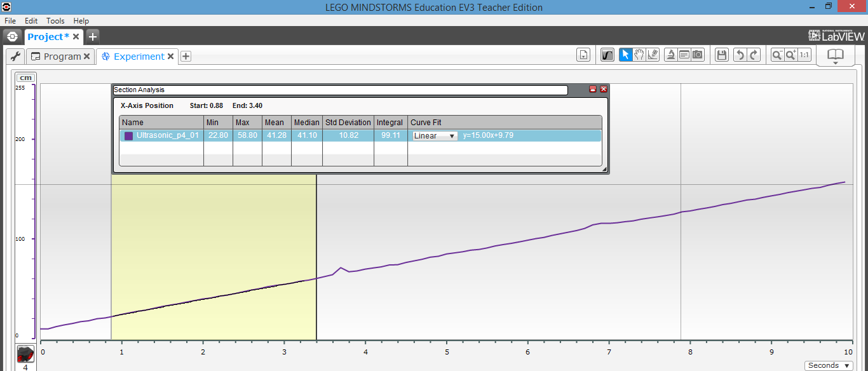Click the Integral value 99.11

click(390, 135)
